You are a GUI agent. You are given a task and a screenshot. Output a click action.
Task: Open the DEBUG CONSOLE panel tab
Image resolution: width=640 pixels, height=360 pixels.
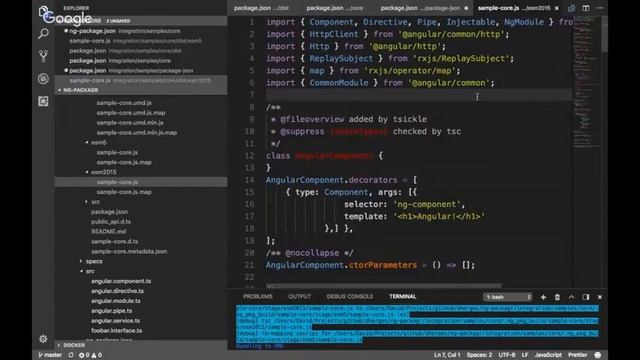[350, 297]
